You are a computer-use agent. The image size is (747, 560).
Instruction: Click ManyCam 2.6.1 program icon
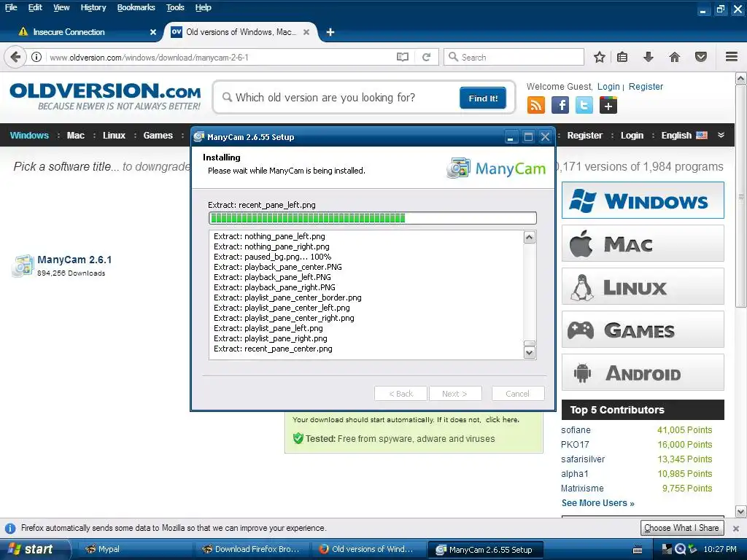coord(23,265)
